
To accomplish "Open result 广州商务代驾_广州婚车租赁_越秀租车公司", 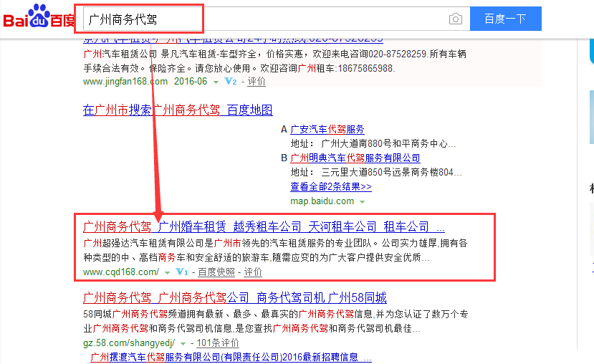I will click(x=264, y=227).
